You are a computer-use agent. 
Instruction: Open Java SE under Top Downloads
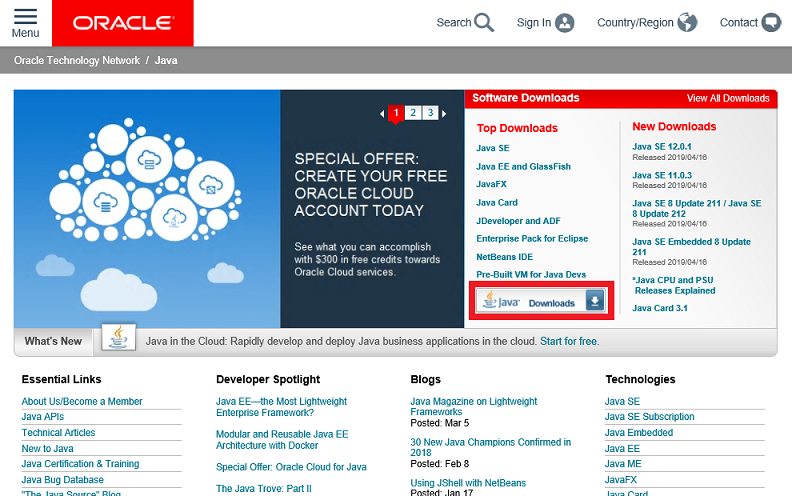pyautogui.click(x=492, y=148)
